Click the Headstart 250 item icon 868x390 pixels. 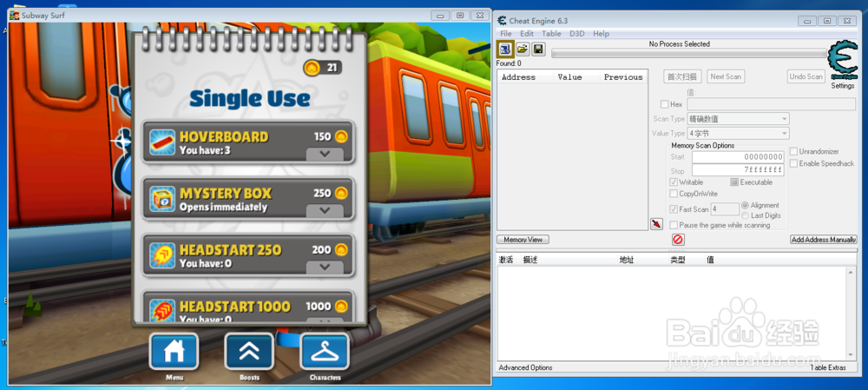coord(162,255)
